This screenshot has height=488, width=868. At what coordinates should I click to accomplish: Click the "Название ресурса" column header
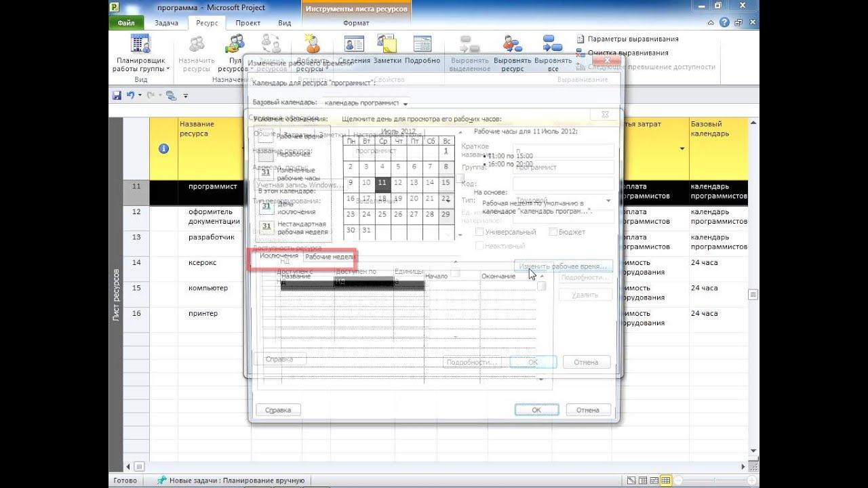(212, 148)
